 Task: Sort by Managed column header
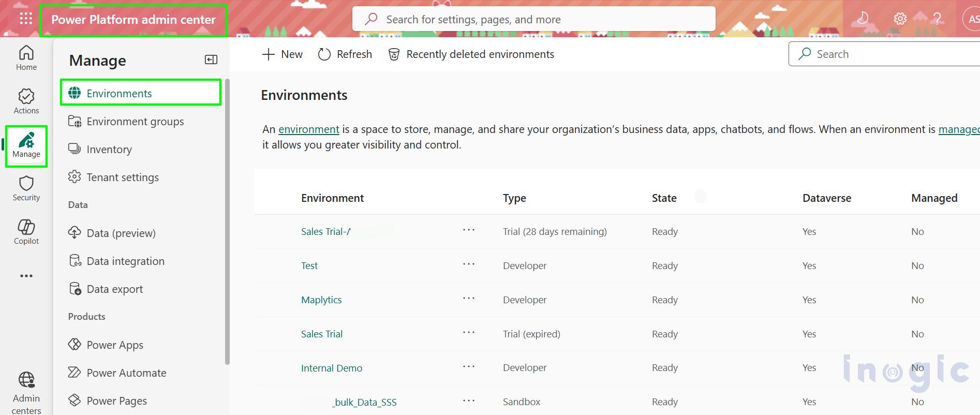[934, 198]
